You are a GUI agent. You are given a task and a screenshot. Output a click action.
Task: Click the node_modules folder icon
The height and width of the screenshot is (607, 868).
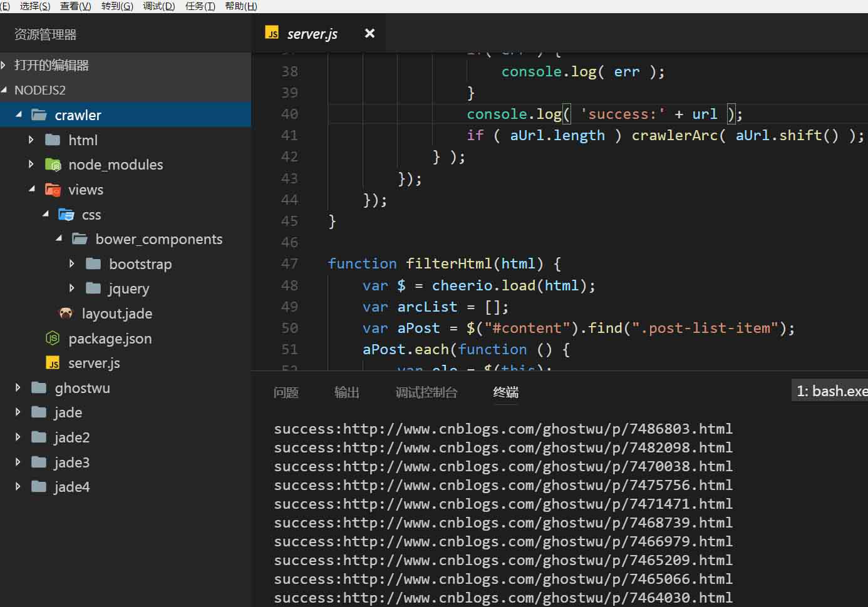pos(53,165)
